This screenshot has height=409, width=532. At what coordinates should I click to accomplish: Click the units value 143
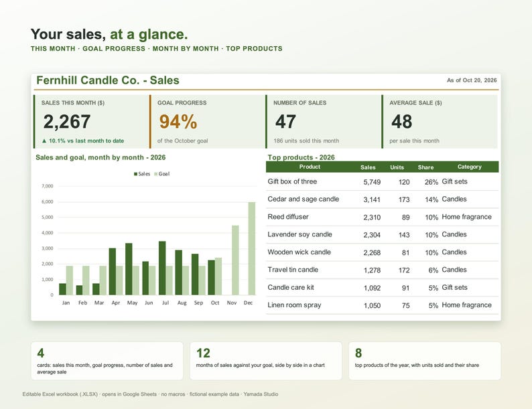tap(404, 235)
